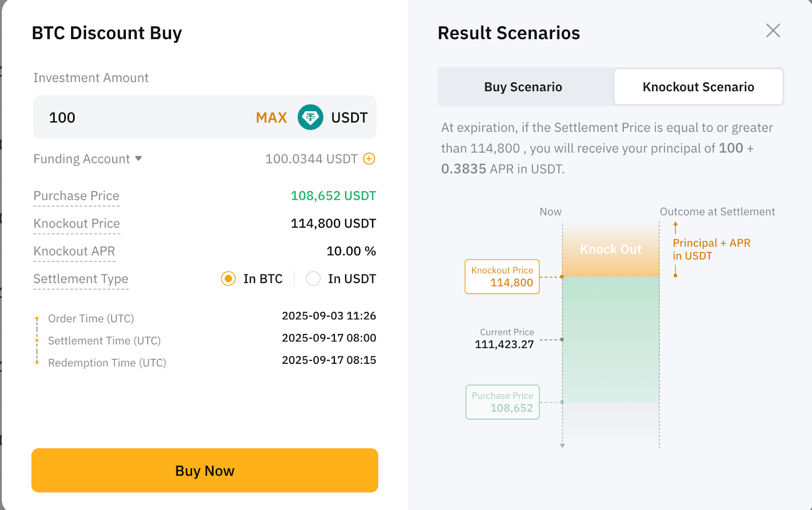The image size is (812, 510).
Task: Open the add funds plus icon
Action: coord(369,159)
